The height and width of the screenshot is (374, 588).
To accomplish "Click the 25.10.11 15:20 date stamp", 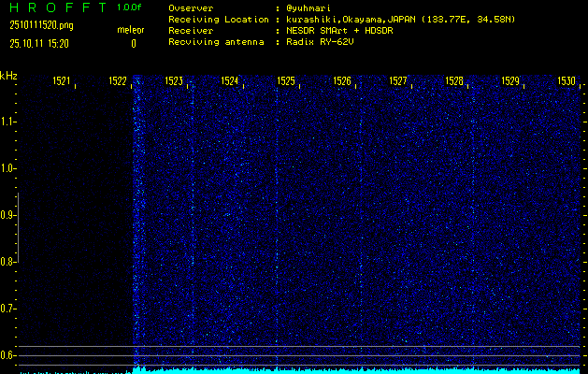I will click(37, 43).
